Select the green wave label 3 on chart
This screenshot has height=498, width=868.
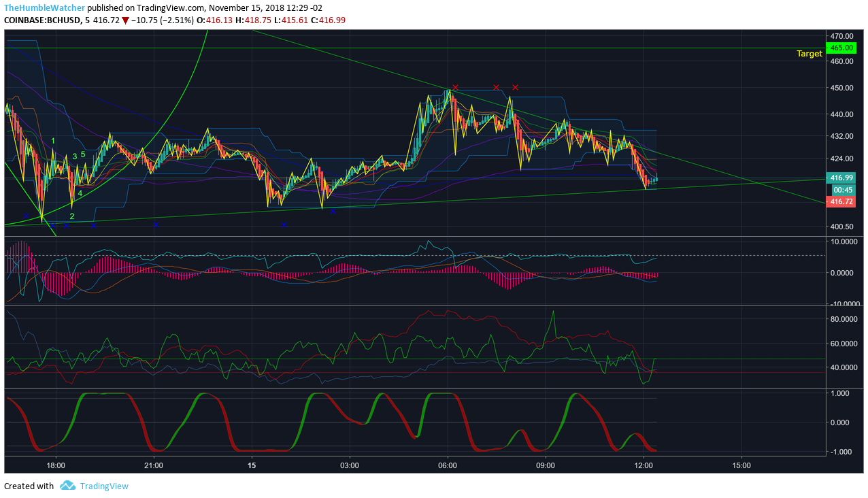75,156
